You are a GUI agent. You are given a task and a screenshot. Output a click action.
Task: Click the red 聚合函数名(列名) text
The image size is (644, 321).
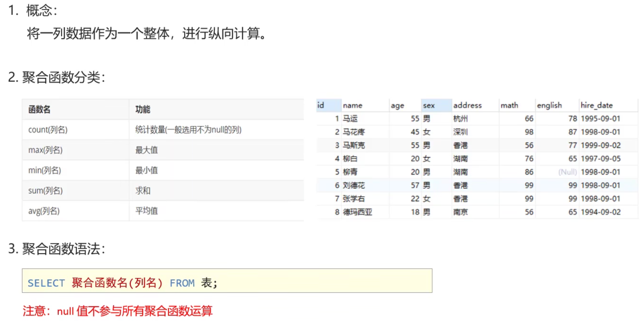[x=117, y=283]
